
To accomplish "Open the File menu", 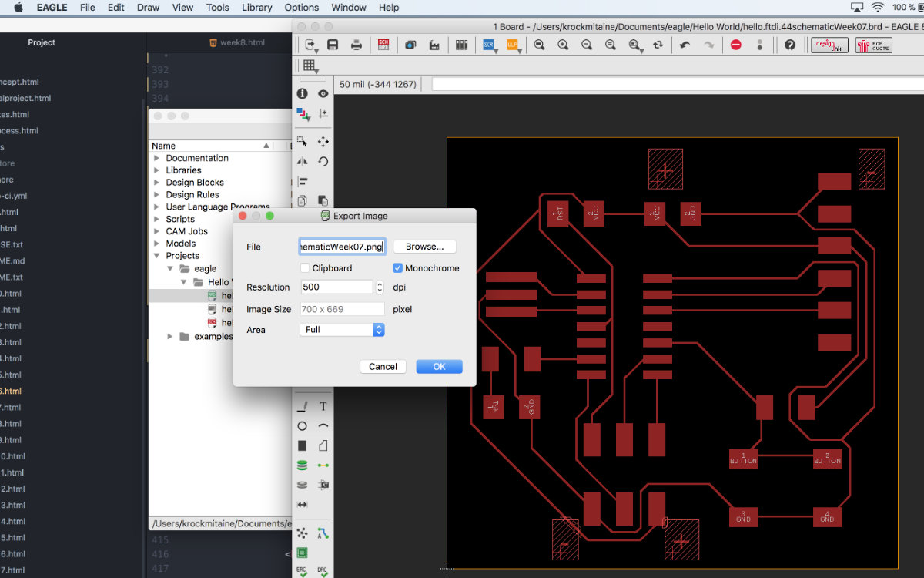I will (x=88, y=8).
